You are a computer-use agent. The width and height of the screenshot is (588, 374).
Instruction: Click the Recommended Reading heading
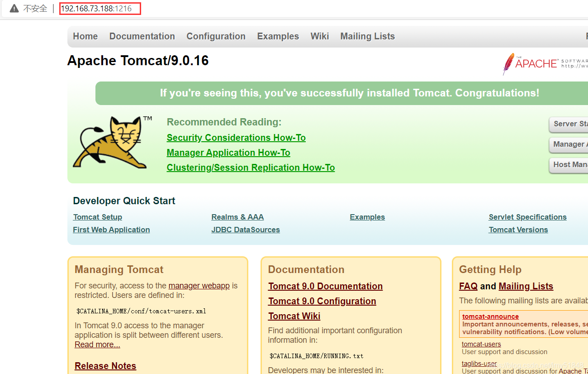point(224,122)
